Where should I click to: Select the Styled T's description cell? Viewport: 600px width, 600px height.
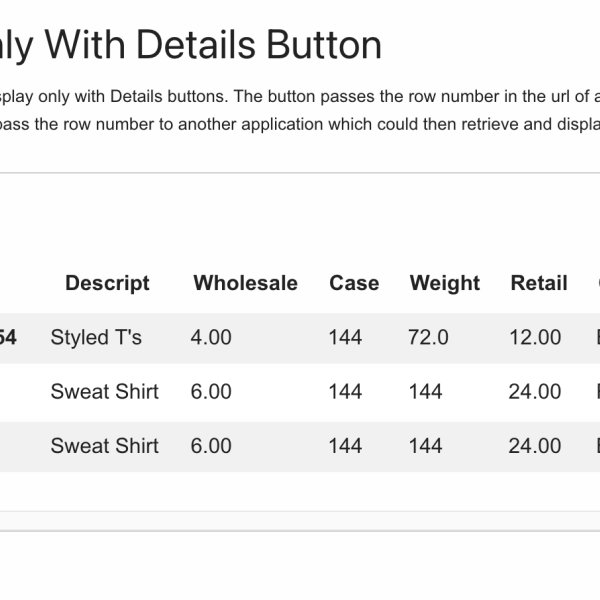click(96, 338)
